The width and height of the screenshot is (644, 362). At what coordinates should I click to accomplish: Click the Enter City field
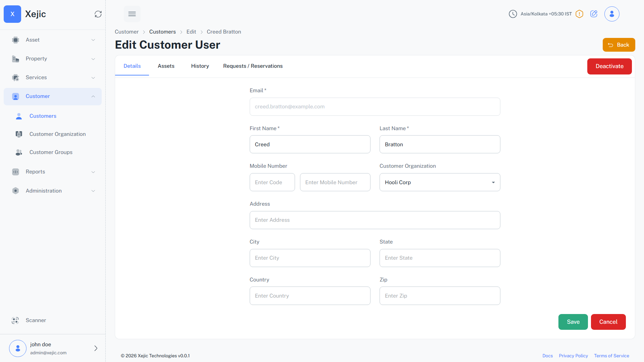click(310, 258)
